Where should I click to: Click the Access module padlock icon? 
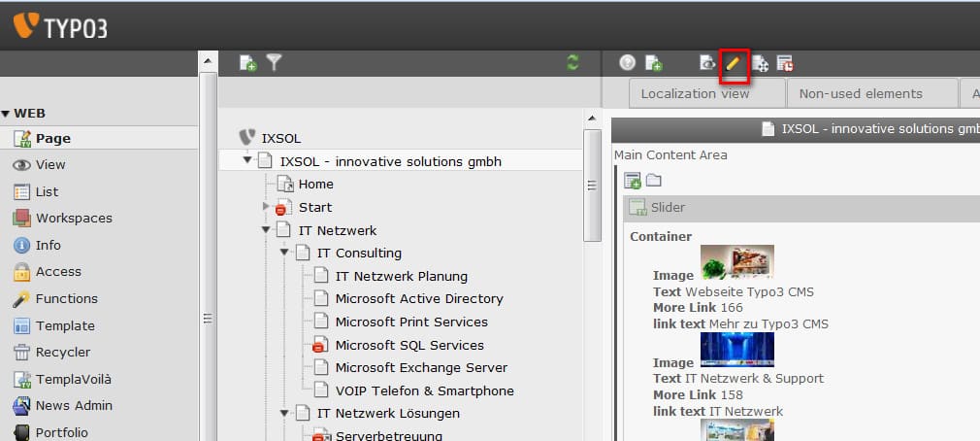[x=22, y=271]
